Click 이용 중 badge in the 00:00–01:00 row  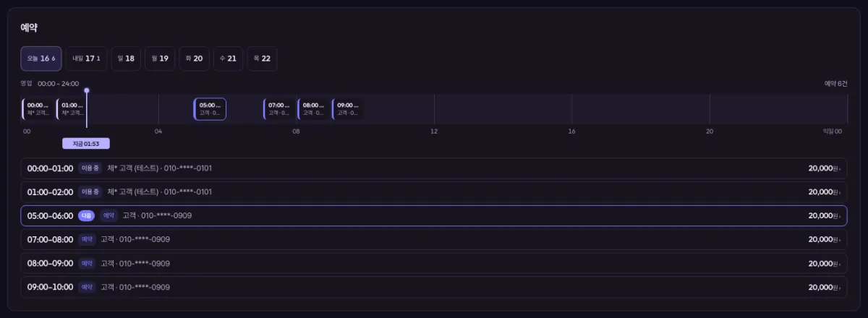[90, 168]
